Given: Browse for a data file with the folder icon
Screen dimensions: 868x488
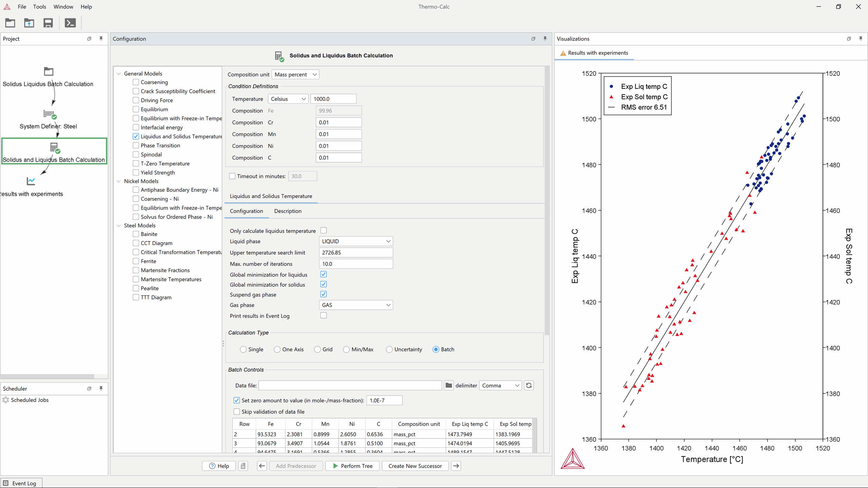Looking at the screenshot, I should 448,385.
